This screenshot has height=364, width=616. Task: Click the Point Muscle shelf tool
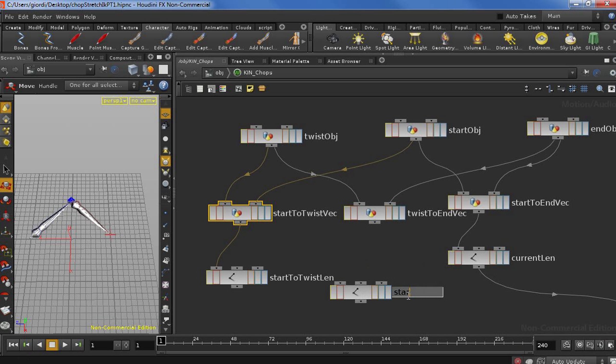click(x=102, y=42)
